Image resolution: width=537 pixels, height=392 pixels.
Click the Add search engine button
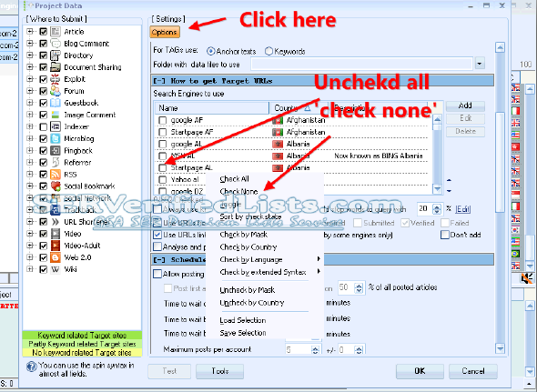(x=465, y=106)
